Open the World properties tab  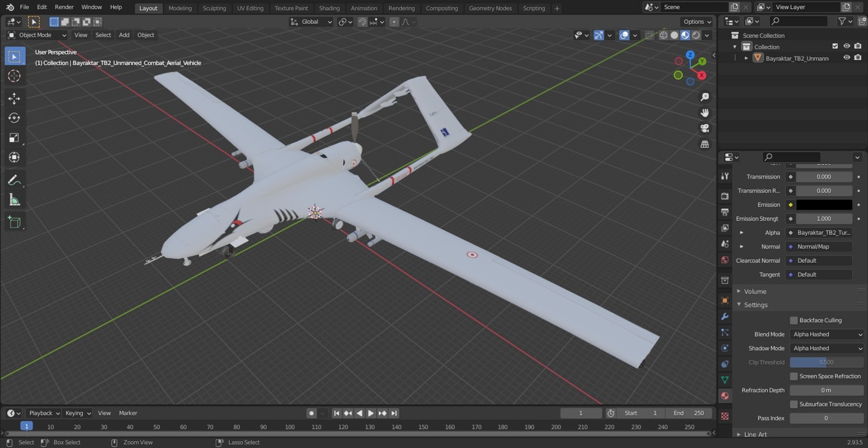725,260
